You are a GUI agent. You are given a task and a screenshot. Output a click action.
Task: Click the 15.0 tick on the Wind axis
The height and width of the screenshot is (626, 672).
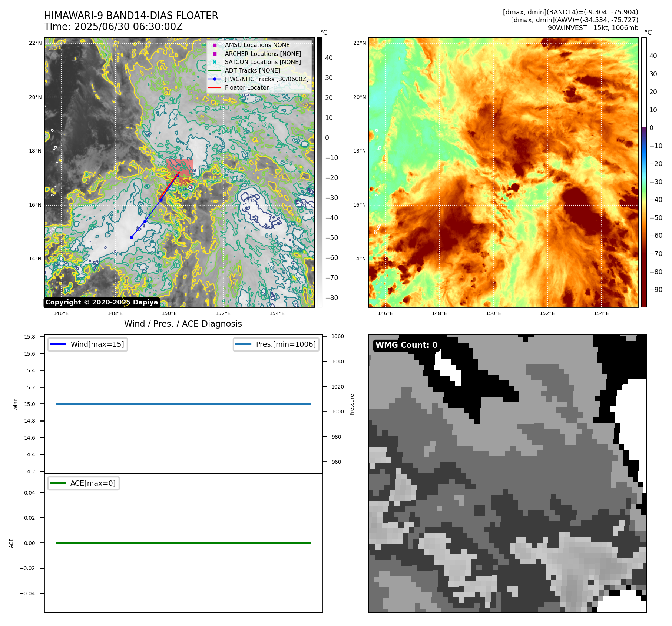click(30, 404)
